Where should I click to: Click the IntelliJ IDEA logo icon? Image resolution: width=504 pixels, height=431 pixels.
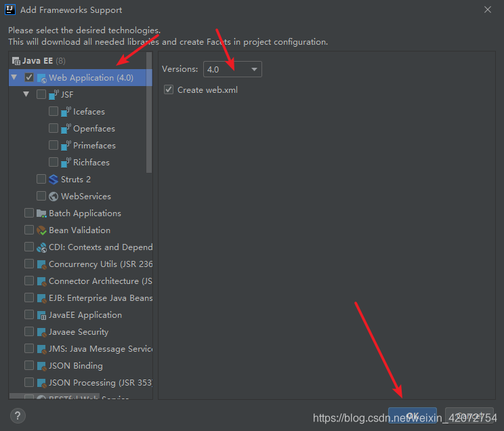(x=10, y=9)
